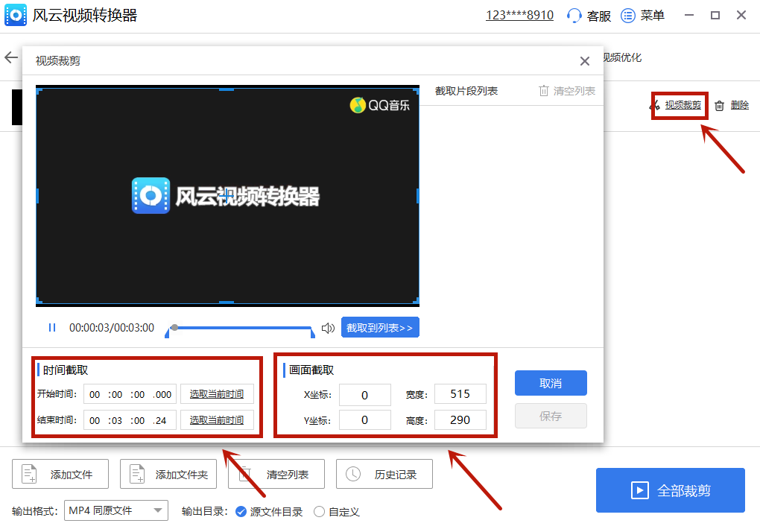
Task: Click the end time hours 00 field
Action: tap(95, 420)
